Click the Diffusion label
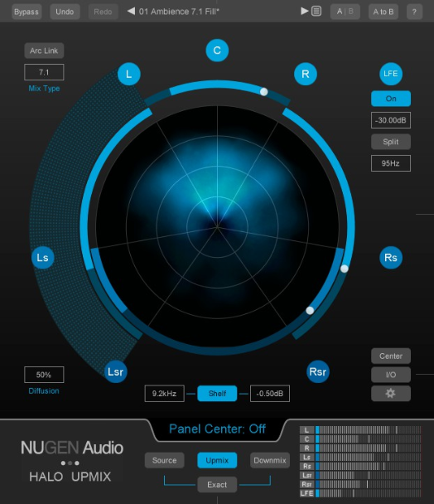Viewport: 434px width, 504px height. [x=44, y=391]
